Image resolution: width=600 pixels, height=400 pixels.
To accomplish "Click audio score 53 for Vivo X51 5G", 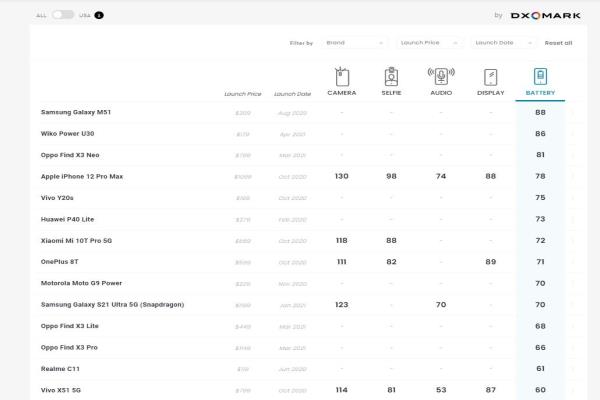I will (x=441, y=390).
